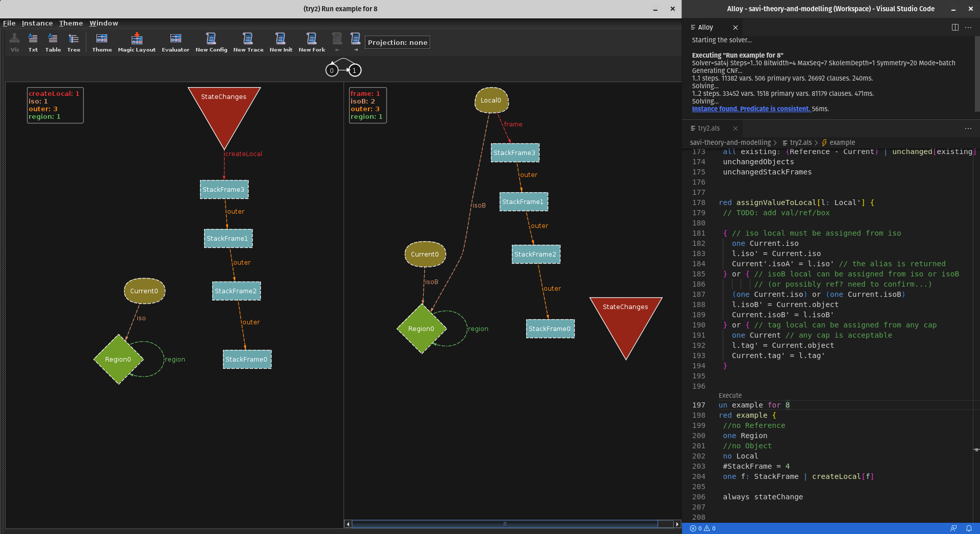Open the Instance menu
The height and width of the screenshot is (534, 980).
point(37,23)
